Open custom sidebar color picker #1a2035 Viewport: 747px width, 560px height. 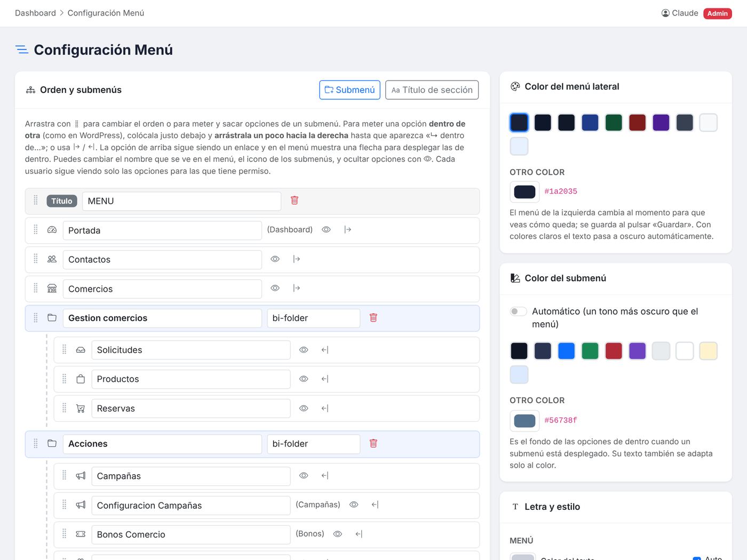pos(525,192)
